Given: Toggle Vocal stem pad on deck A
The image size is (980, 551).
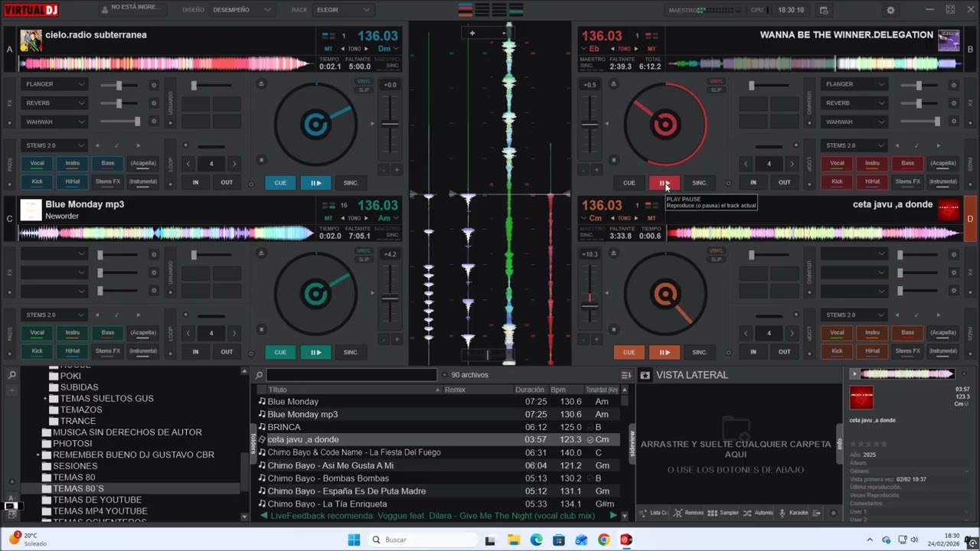Looking at the screenshot, I should point(37,163).
